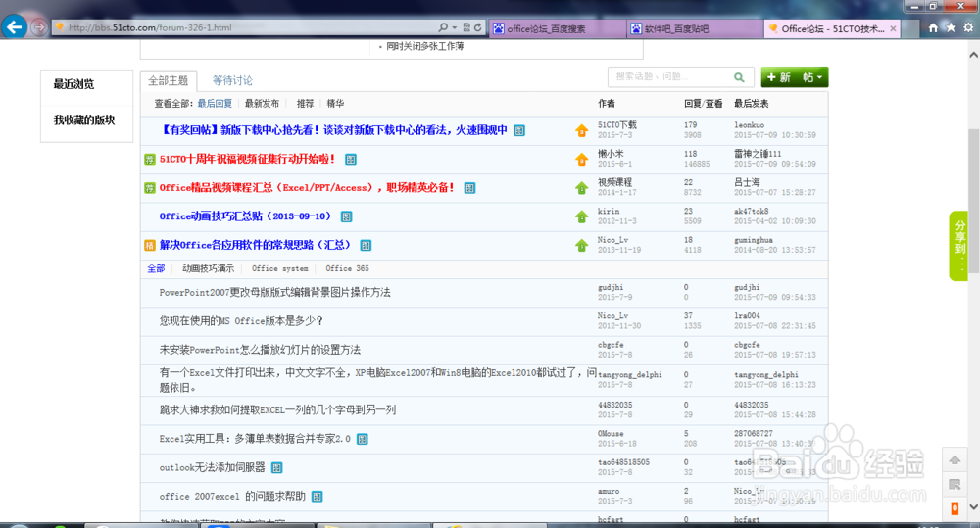Open thread 跪求大神求救如何提取EXCEL一列

277,409
